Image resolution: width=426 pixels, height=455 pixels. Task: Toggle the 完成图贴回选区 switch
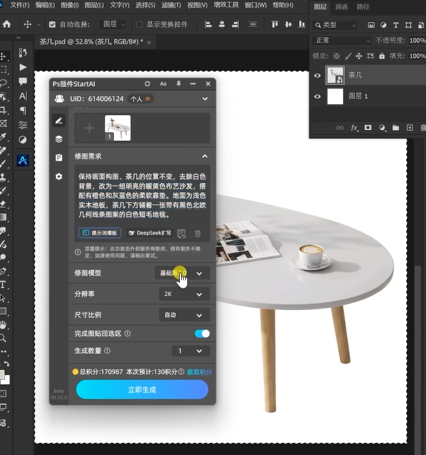tap(202, 333)
